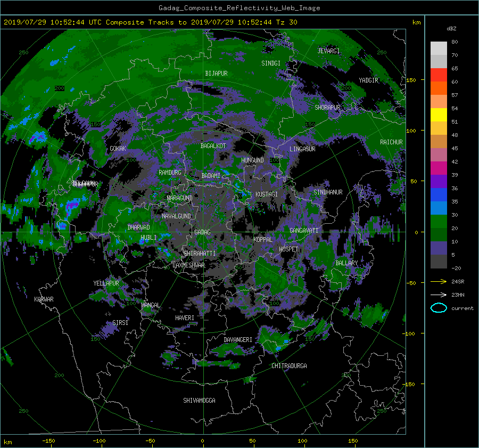Click the 100 tick on right km axis
The image size is (479, 448).
click(x=411, y=131)
